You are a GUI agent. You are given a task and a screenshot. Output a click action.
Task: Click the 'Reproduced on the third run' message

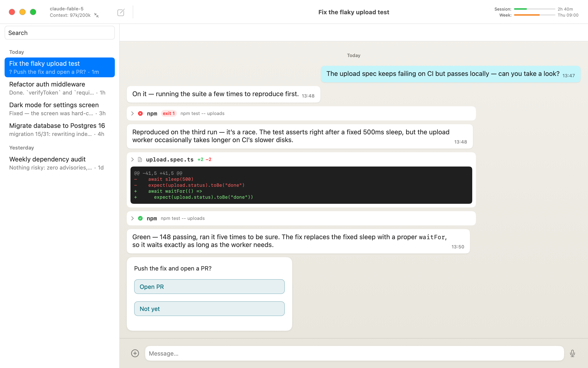(x=300, y=136)
